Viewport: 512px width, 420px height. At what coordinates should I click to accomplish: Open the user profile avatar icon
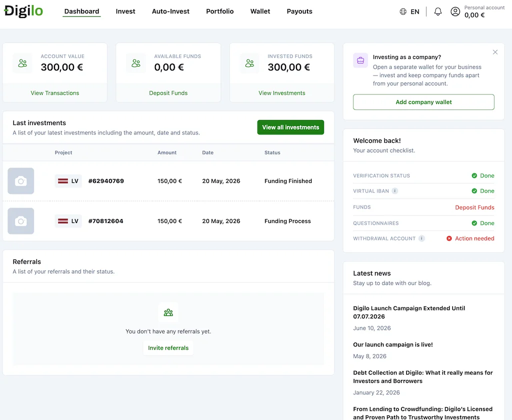pos(455,12)
